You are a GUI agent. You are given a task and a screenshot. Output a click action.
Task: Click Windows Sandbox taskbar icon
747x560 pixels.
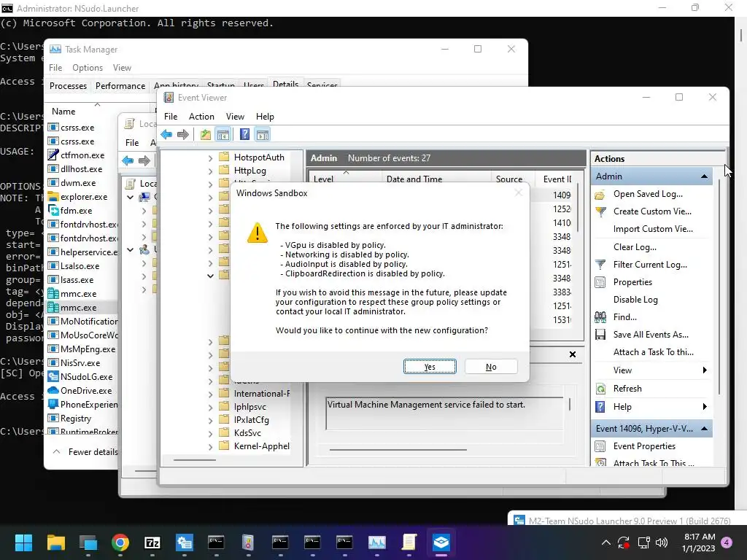tap(441, 542)
